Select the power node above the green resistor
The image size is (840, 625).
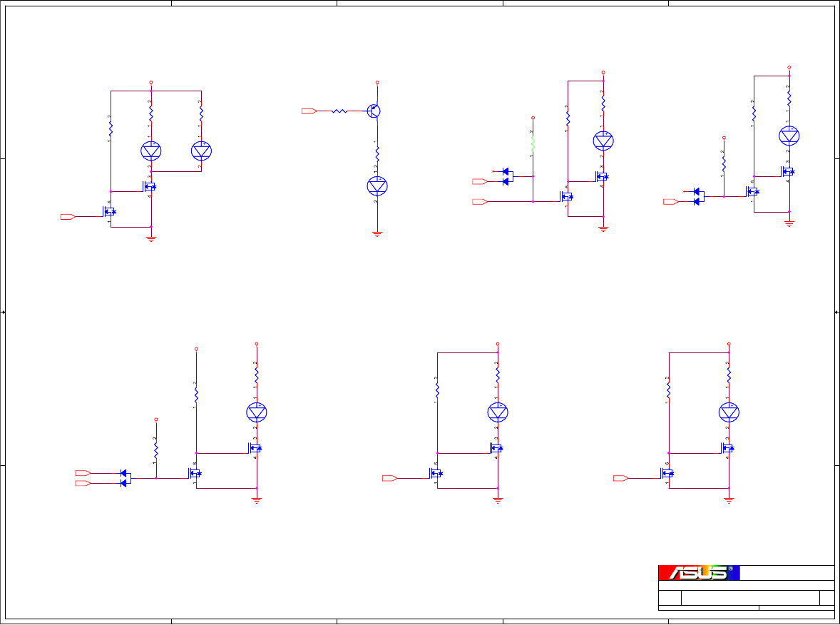(x=533, y=118)
